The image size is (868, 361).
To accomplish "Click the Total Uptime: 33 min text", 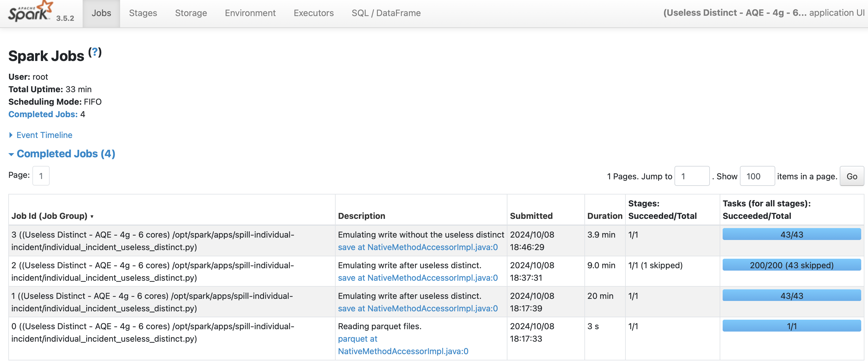I will [50, 89].
